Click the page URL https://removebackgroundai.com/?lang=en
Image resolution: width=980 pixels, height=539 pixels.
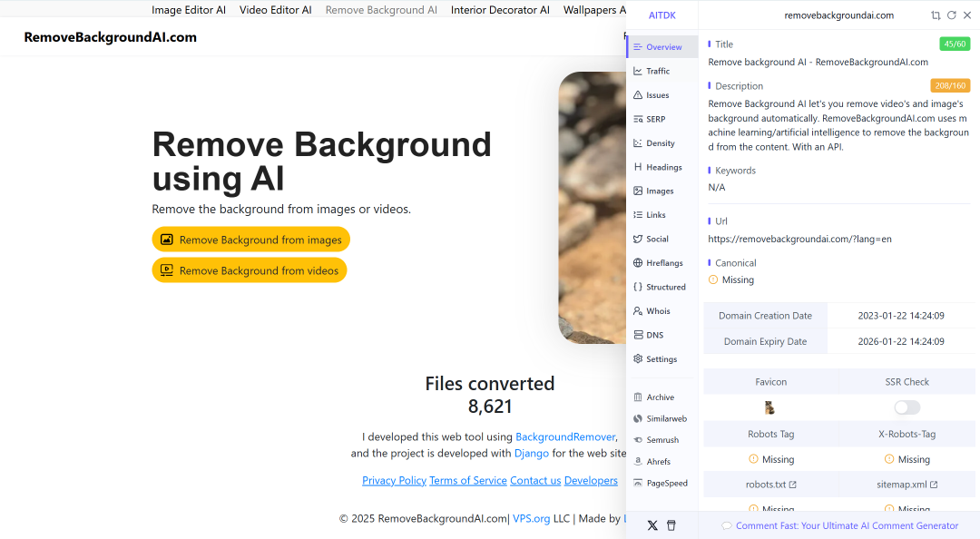799,239
